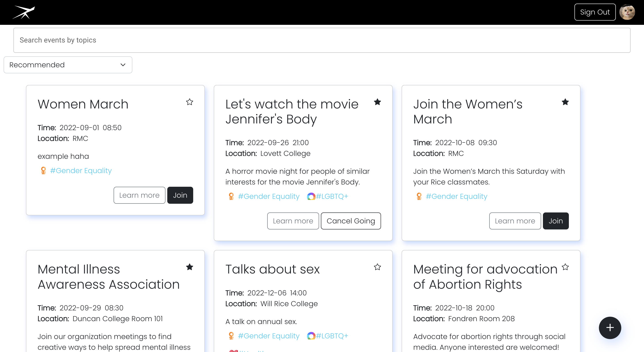The width and height of the screenshot is (644, 352).
Task: Click #LGBTQ+ tag on Jennifer's Body card
Action: (x=332, y=196)
